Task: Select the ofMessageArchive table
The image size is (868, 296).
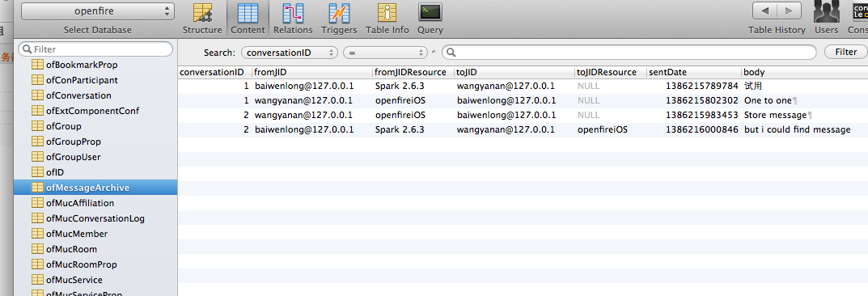Action: coord(95,188)
